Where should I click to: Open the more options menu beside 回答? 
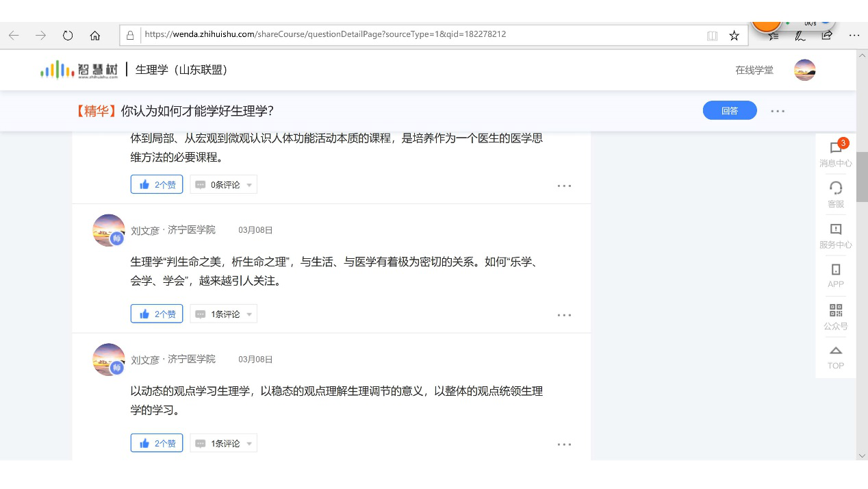(778, 111)
